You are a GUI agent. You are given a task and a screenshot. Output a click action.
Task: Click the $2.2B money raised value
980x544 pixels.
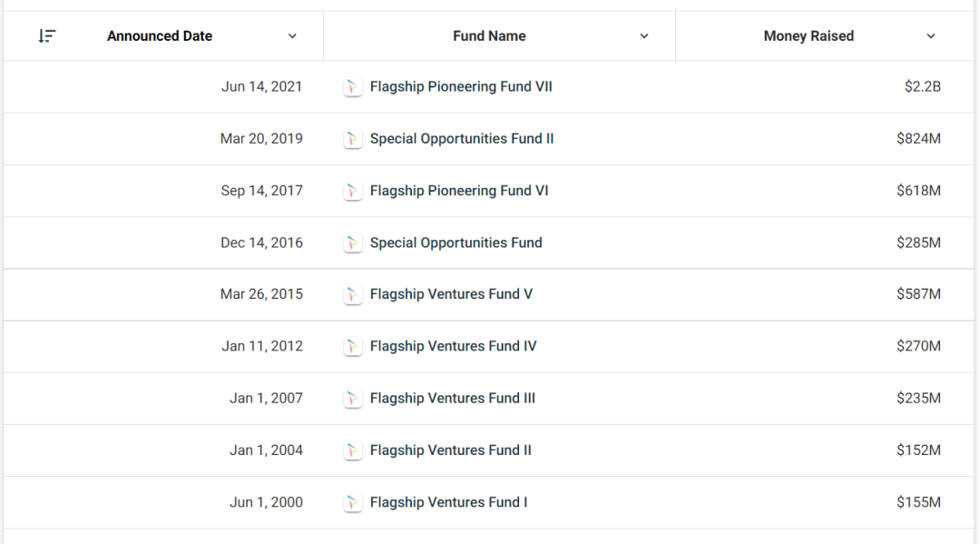coord(923,87)
